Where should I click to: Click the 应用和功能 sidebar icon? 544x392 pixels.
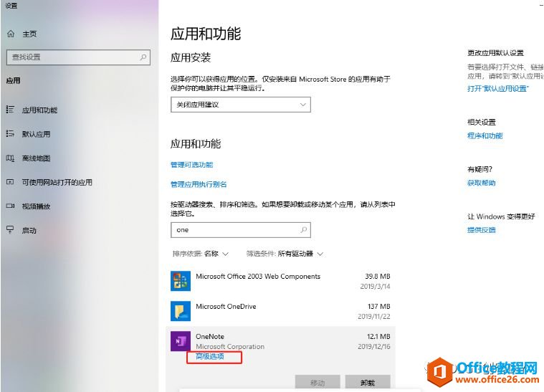point(11,110)
